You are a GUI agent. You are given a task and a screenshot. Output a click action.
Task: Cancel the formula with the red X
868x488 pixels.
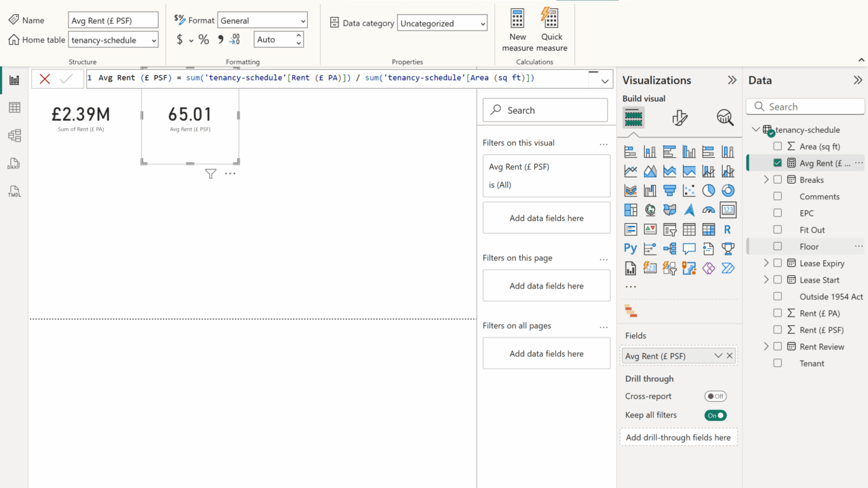coord(45,79)
